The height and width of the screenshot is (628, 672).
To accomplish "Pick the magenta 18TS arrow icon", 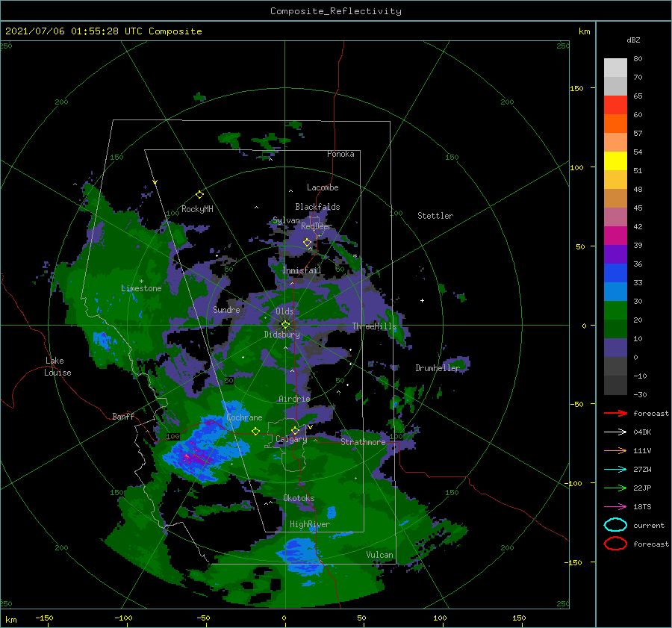I will (x=615, y=507).
